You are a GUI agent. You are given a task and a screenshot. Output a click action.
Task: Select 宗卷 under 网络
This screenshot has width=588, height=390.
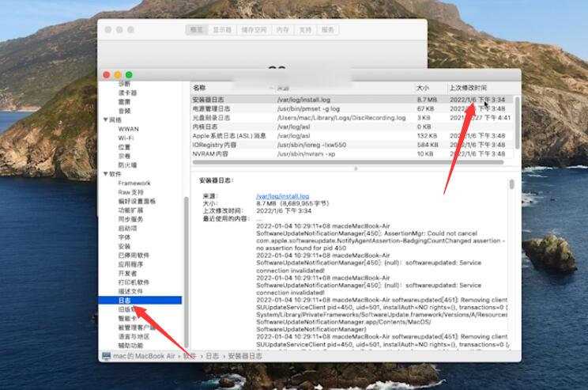pos(125,156)
